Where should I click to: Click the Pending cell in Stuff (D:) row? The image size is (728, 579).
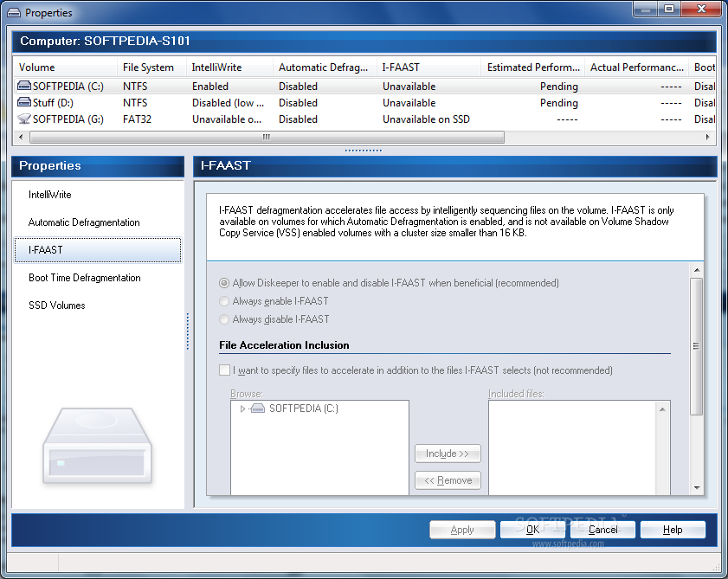pos(559,103)
